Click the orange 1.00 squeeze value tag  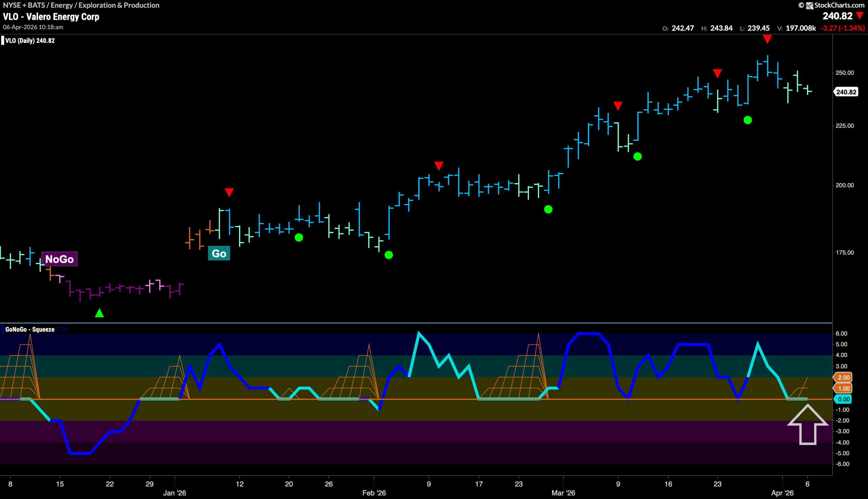pos(843,388)
